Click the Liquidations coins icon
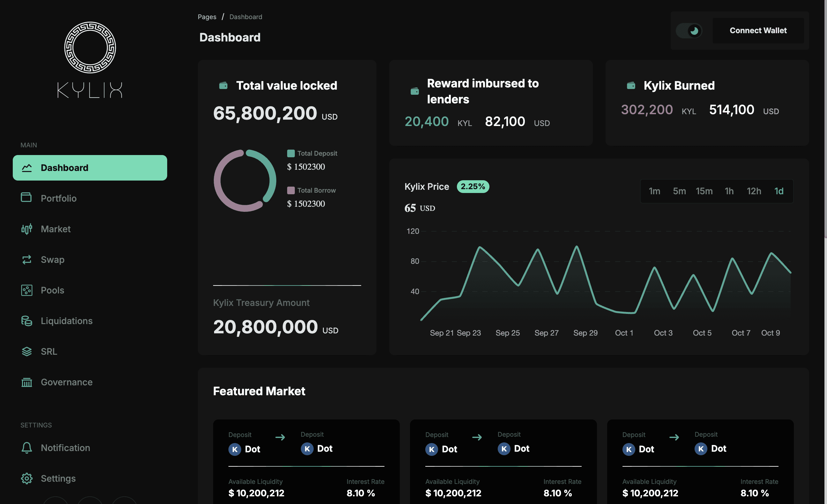Image resolution: width=827 pixels, height=504 pixels. pos(26,321)
